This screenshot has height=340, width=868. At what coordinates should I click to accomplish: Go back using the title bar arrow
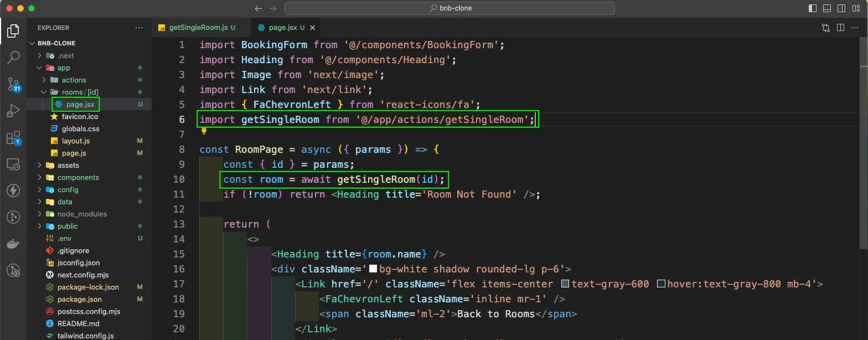(258, 8)
